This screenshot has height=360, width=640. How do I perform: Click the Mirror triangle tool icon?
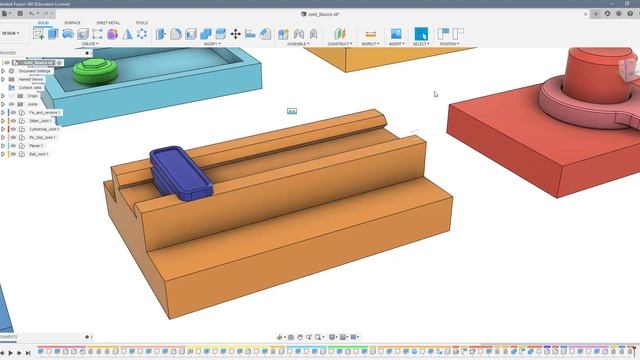pos(127,34)
